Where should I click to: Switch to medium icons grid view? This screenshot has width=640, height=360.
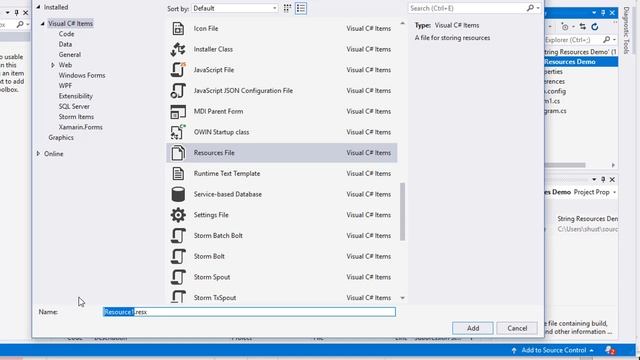point(287,8)
